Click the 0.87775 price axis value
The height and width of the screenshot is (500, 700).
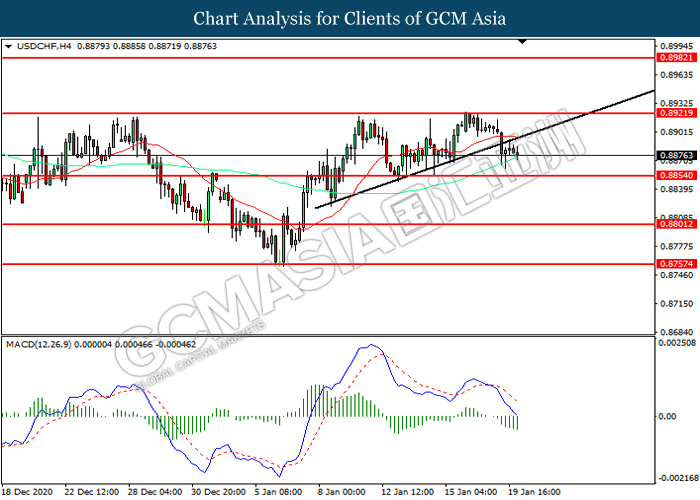(x=677, y=246)
